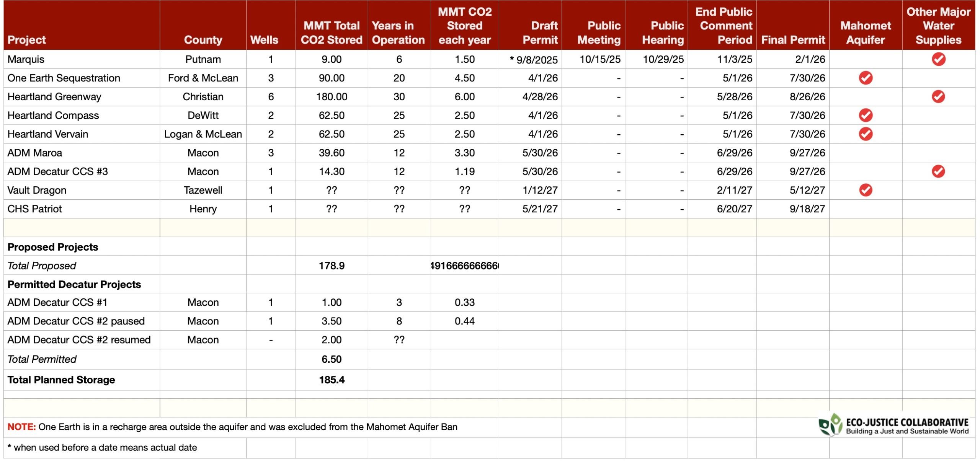Viewport: 980px width, 463px height.
Task: Click Marquis Other Major Water Supplies checkmark
Action: pyautogui.click(x=938, y=59)
